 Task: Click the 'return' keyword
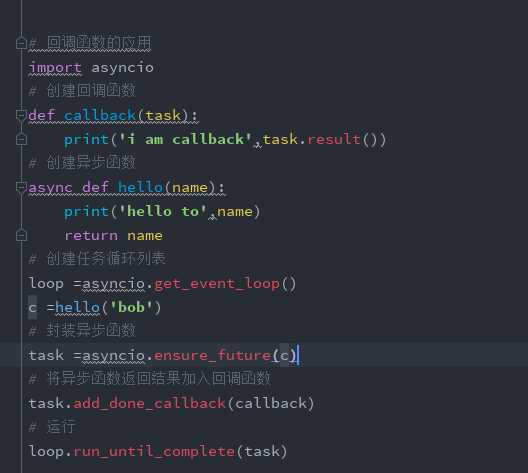[x=91, y=236]
